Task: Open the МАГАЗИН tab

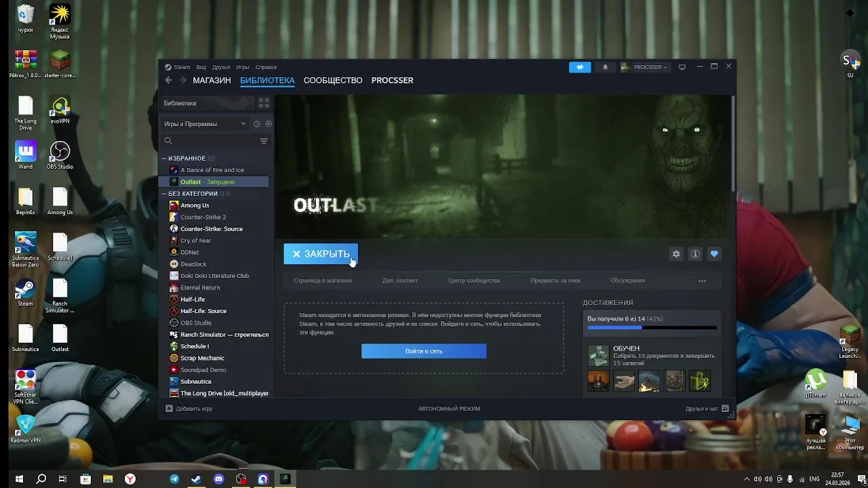Action: 212,80
